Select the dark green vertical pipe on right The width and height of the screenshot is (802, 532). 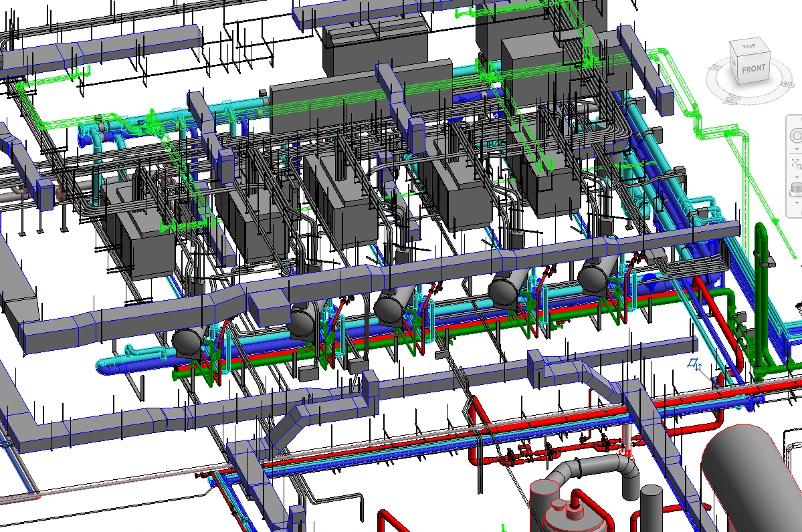click(760, 301)
